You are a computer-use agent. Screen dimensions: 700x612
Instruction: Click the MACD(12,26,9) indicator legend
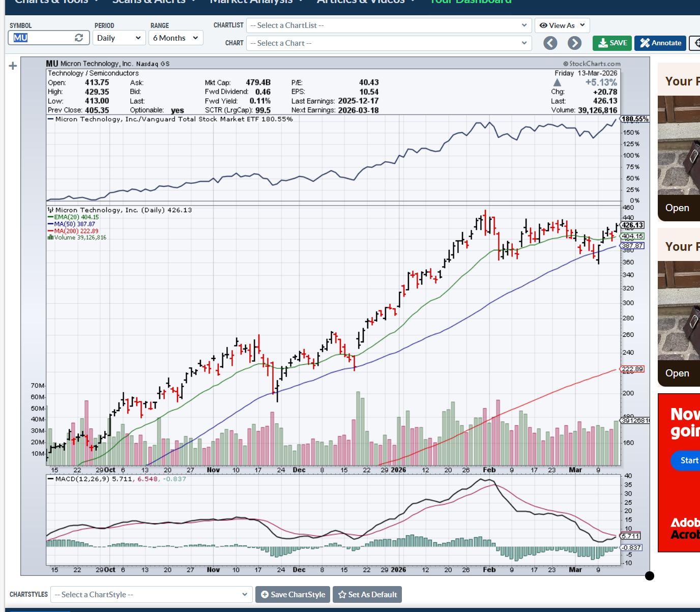click(x=116, y=479)
